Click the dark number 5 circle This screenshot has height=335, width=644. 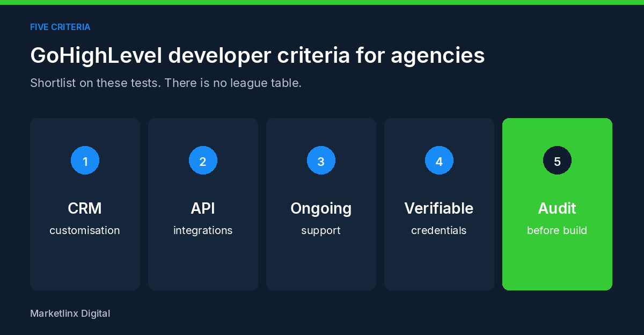557,160
